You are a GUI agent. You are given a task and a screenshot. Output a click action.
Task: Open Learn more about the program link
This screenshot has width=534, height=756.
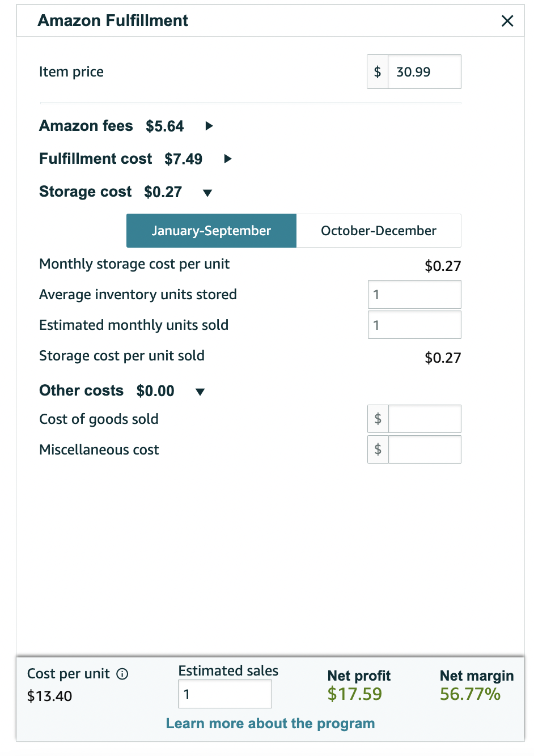point(270,724)
